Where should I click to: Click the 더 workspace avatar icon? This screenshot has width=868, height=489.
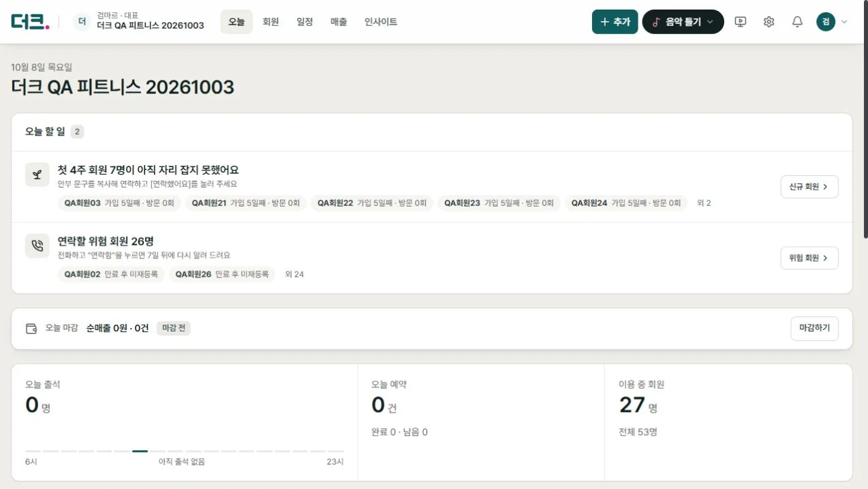[x=82, y=22]
